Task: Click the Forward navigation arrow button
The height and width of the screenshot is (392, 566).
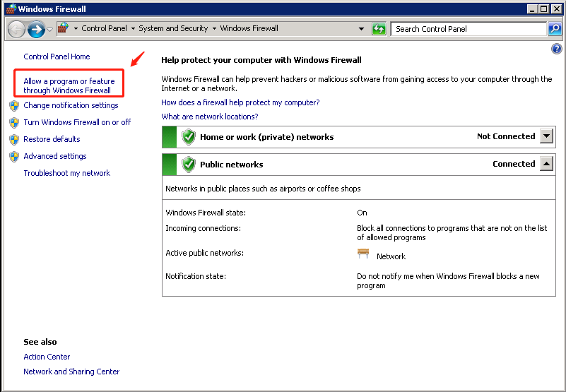Action: [37, 29]
